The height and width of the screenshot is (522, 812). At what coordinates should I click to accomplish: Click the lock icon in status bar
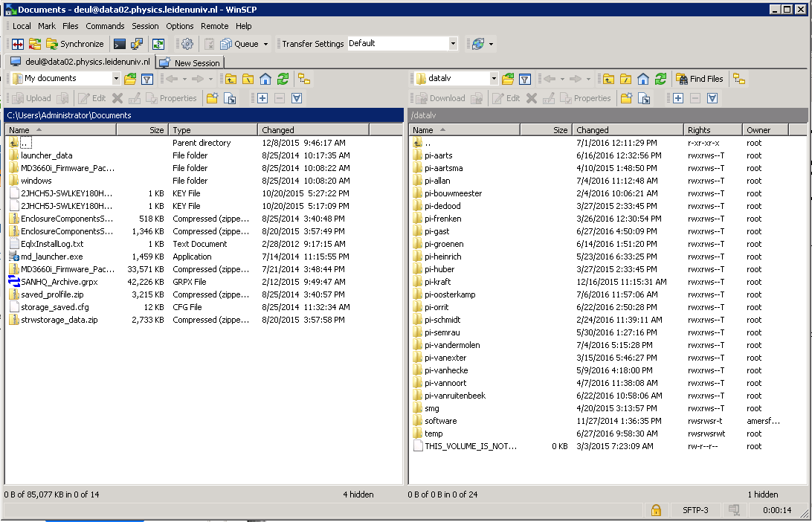(656, 510)
